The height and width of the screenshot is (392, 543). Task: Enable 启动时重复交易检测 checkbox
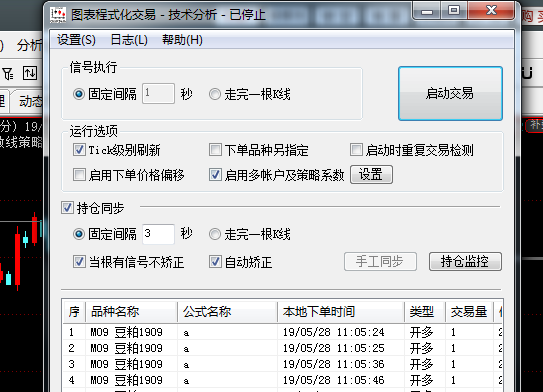tap(356, 150)
